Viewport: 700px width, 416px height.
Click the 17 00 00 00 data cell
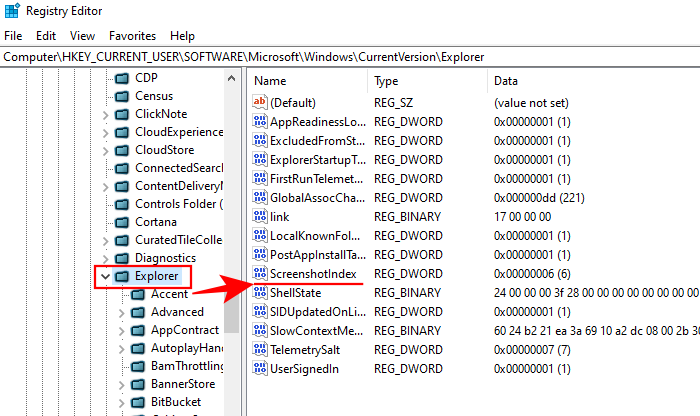point(522,217)
